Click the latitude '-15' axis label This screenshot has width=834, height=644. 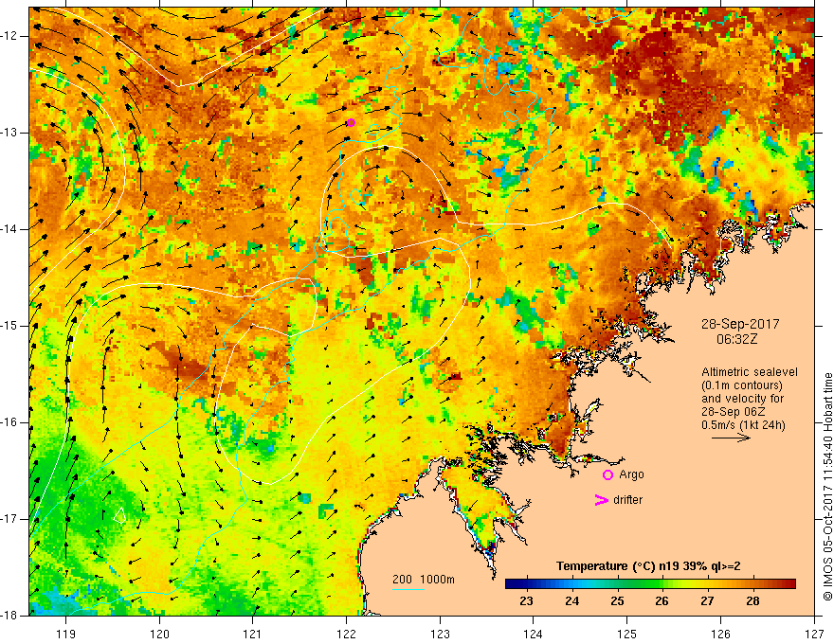[10, 326]
